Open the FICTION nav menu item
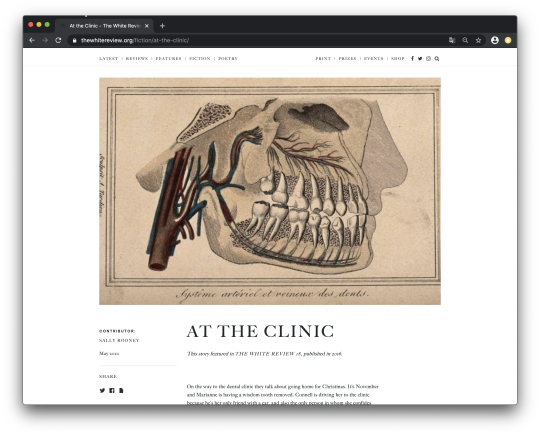The image size is (540, 435). click(x=200, y=59)
